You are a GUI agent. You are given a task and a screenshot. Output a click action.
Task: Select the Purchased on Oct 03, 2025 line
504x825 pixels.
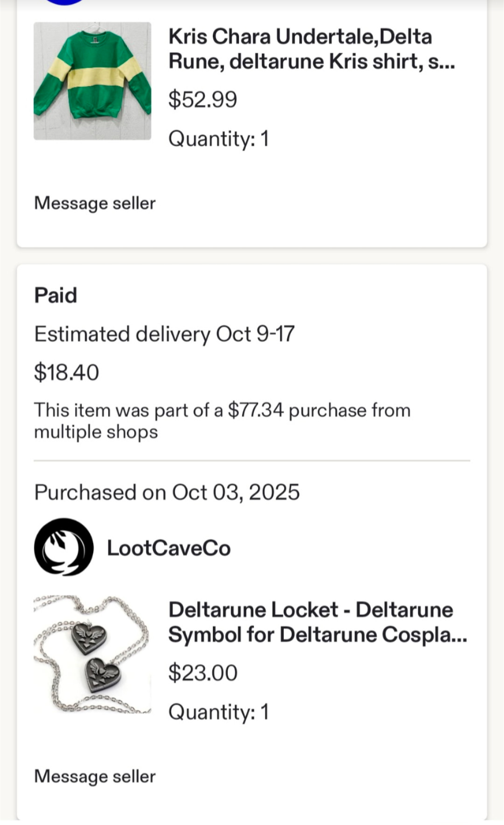click(x=167, y=492)
